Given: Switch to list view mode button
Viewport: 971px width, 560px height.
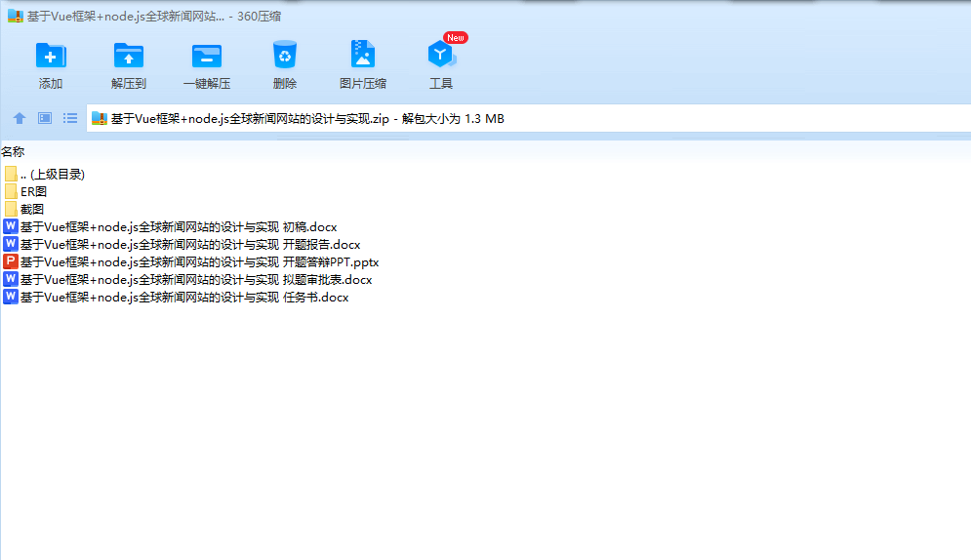Looking at the screenshot, I should click(x=70, y=118).
